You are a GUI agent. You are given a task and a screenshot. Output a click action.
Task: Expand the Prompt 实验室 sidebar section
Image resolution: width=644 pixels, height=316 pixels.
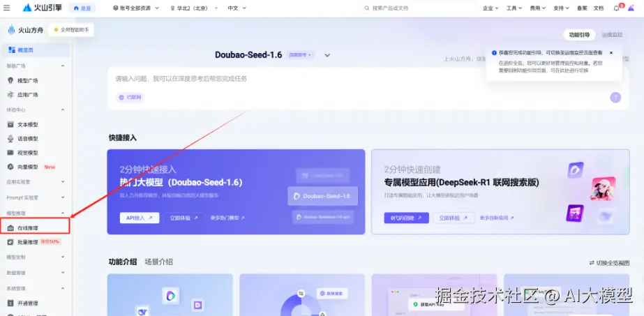coord(63,197)
